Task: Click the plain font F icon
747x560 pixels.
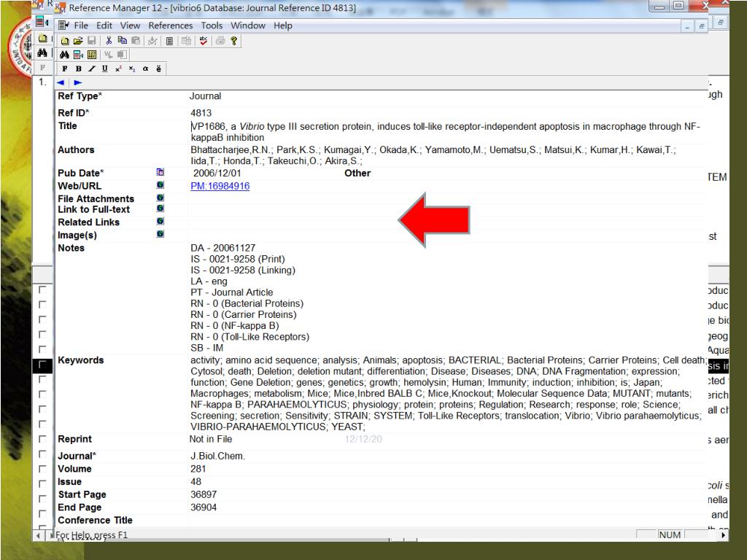Action: click(65, 69)
